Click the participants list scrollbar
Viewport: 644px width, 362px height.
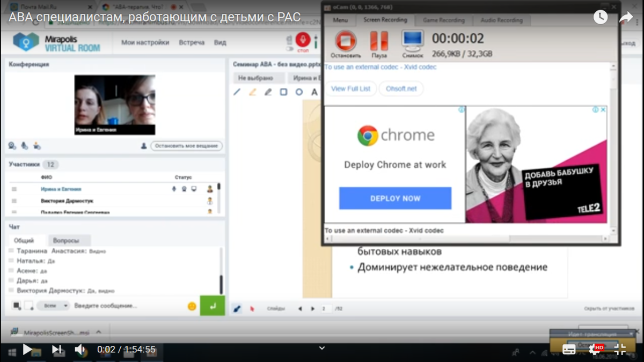[219, 198]
